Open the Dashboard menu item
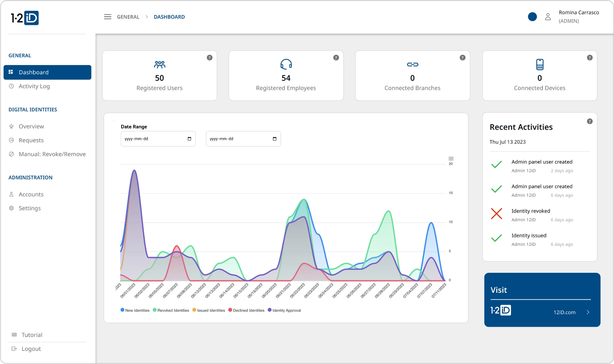 (47, 72)
